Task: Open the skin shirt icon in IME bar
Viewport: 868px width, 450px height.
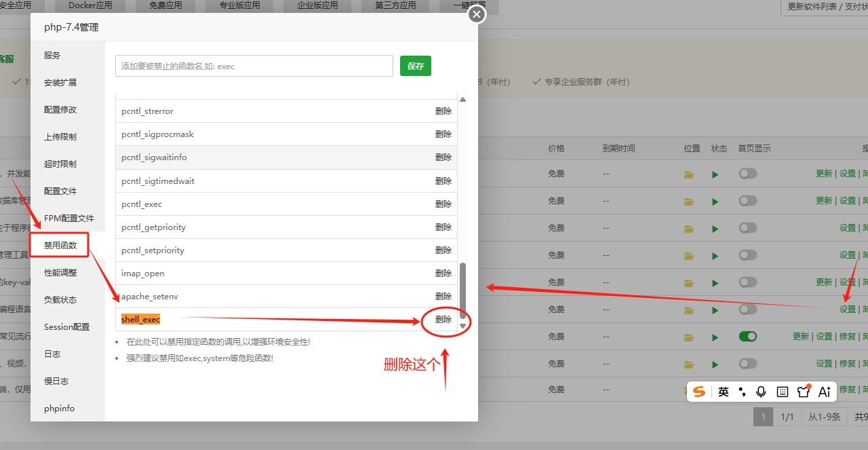Action: (804, 391)
